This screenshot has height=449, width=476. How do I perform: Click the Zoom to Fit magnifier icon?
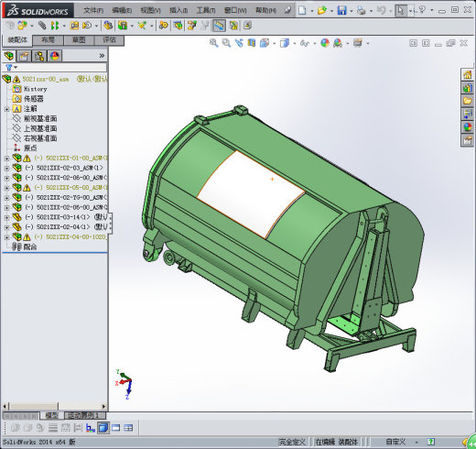click(213, 43)
